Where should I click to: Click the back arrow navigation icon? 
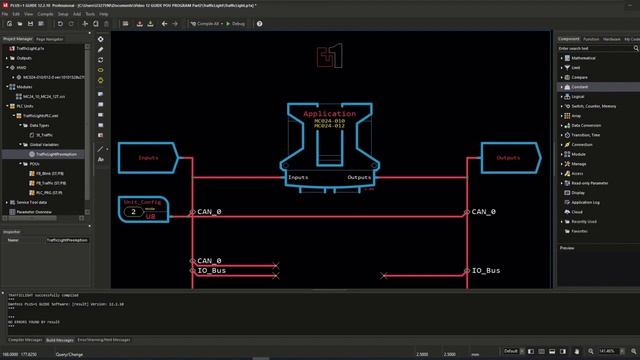(164, 24)
